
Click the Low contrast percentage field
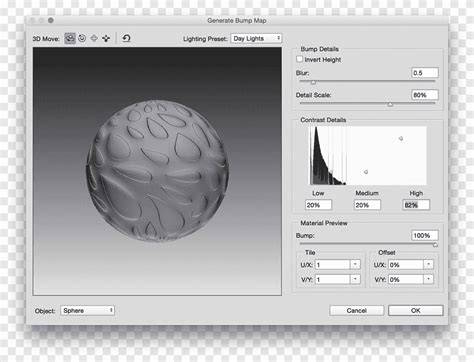coord(318,205)
